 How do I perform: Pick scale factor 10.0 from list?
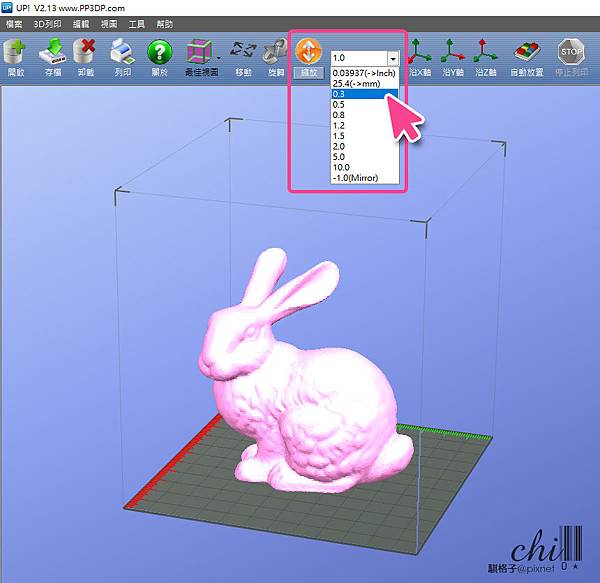click(364, 167)
